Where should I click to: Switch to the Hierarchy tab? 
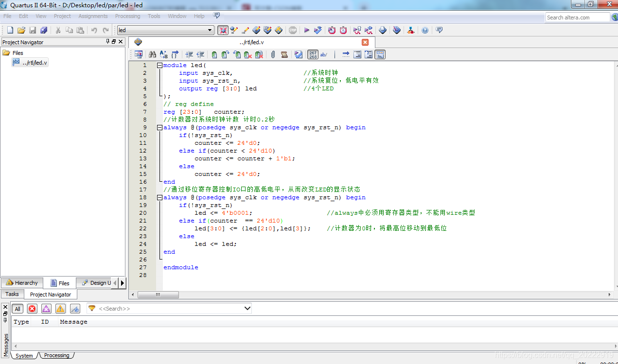pyautogui.click(x=22, y=282)
